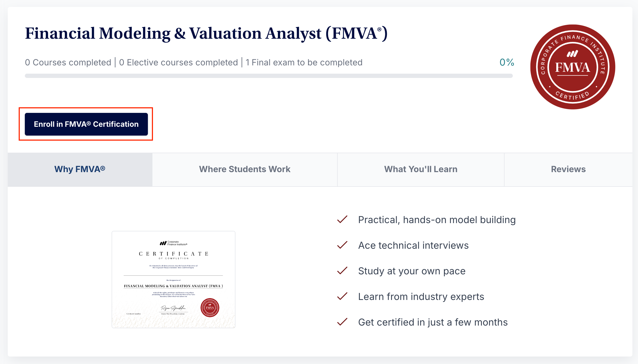Click "0 Elective courses completed" label
This screenshot has width=638, height=364.
178,62
